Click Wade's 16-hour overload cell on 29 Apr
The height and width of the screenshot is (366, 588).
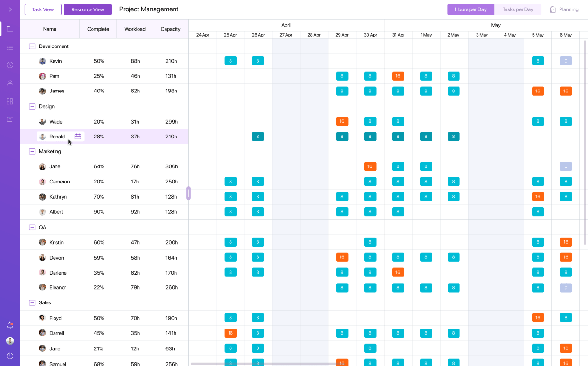point(342,121)
